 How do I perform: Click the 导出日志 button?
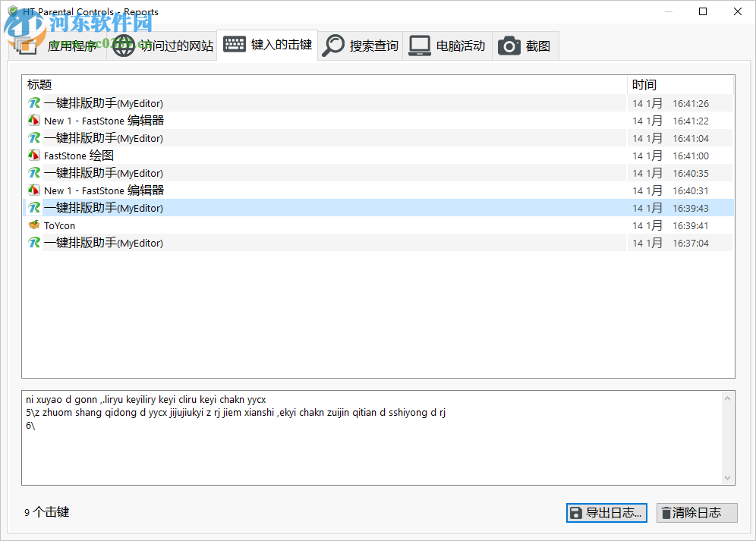click(606, 513)
